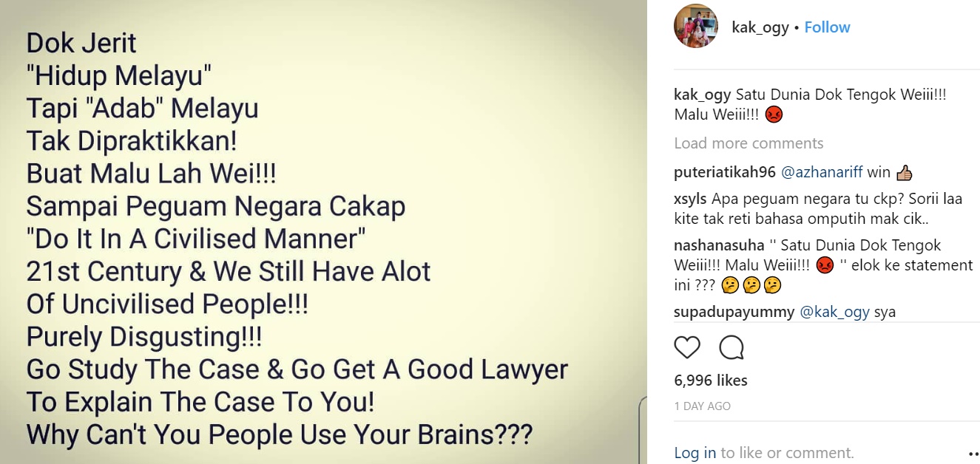
Task: Expand with Load more comments
Action: pyautogui.click(x=748, y=143)
